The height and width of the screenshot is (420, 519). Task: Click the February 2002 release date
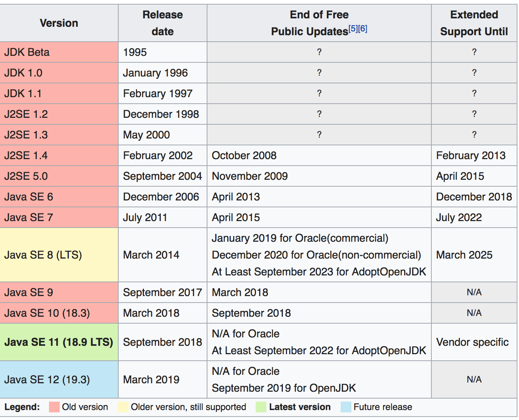coord(158,155)
